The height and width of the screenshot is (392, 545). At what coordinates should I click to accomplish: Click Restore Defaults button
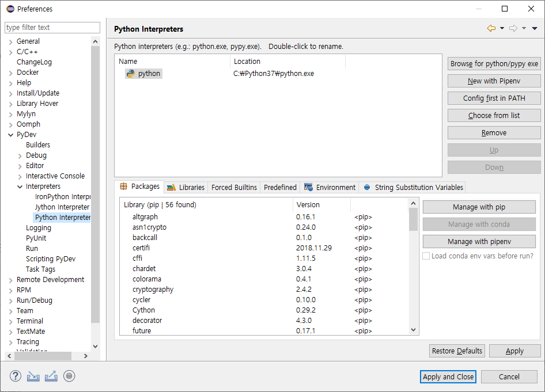click(x=457, y=351)
